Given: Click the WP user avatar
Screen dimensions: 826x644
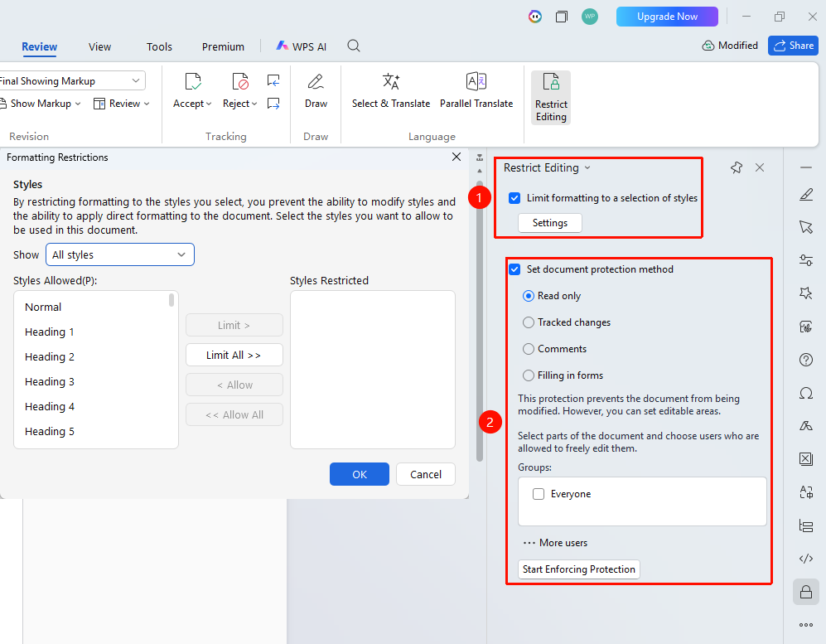Looking at the screenshot, I should pos(590,17).
